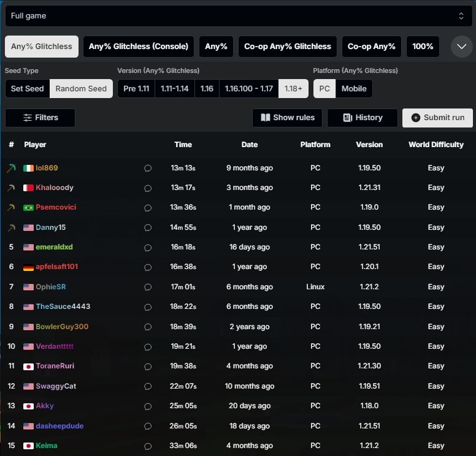
Task: Click comment bubble icon on Khalooody's row
Action: pos(148,188)
